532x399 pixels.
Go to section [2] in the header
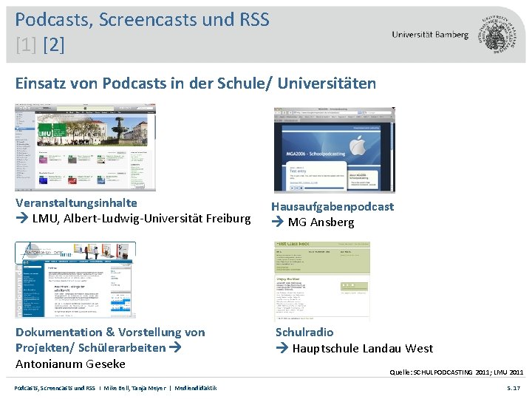point(54,45)
